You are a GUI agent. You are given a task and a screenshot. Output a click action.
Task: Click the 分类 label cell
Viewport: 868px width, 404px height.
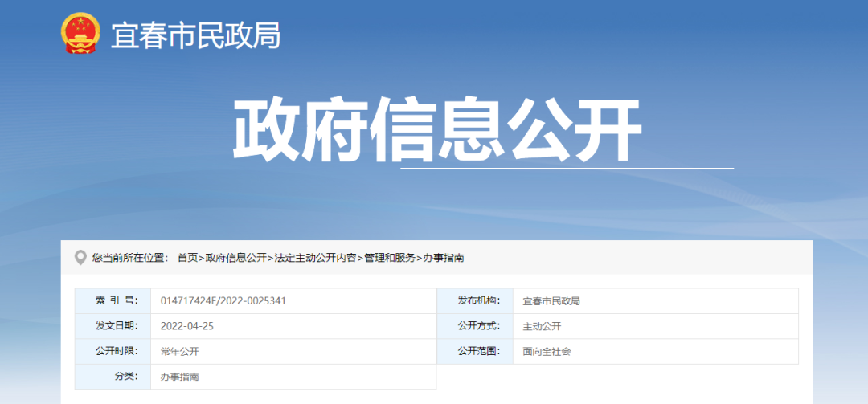click(113, 377)
